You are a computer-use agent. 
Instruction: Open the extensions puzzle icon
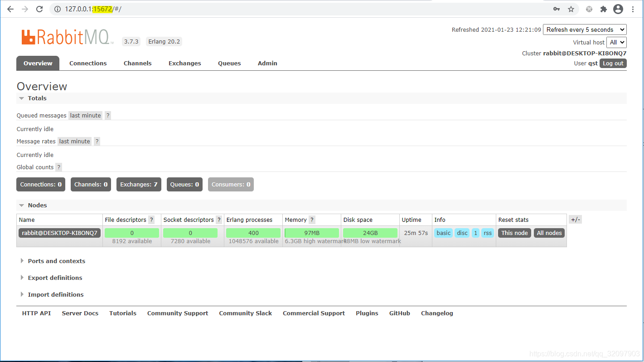[x=604, y=9]
